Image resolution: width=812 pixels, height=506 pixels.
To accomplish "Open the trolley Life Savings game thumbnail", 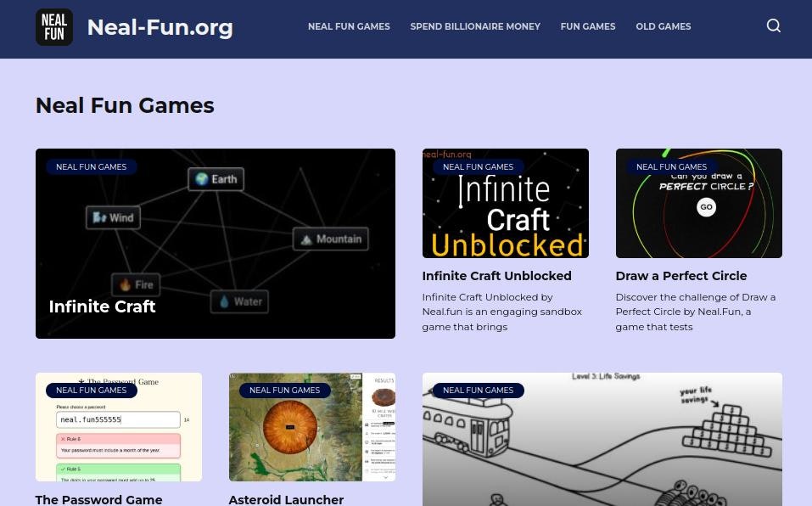I will pyautogui.click(x=602, y=439).
